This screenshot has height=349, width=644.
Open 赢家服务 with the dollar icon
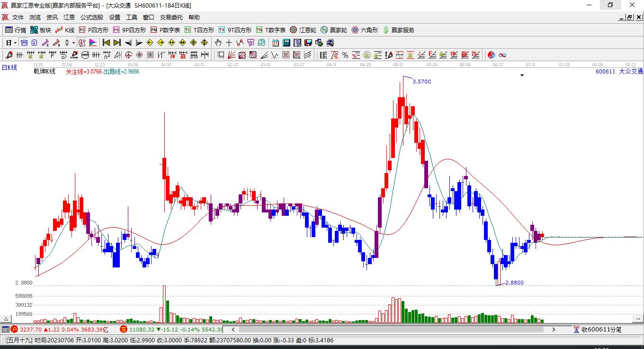[x=398, y=30]
